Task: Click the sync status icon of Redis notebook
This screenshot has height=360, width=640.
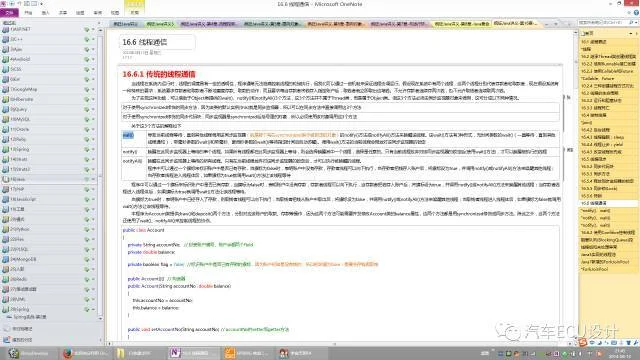Action: pyautogui.click(x=87, y=279)
